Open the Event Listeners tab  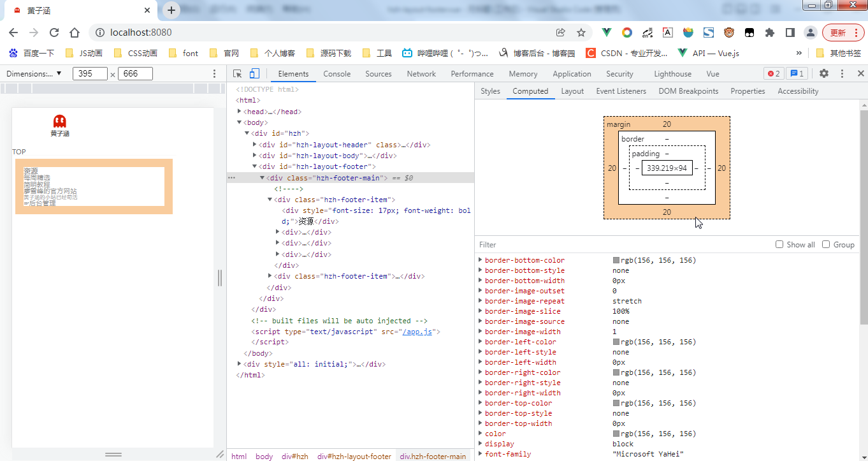tap(621, 91)
